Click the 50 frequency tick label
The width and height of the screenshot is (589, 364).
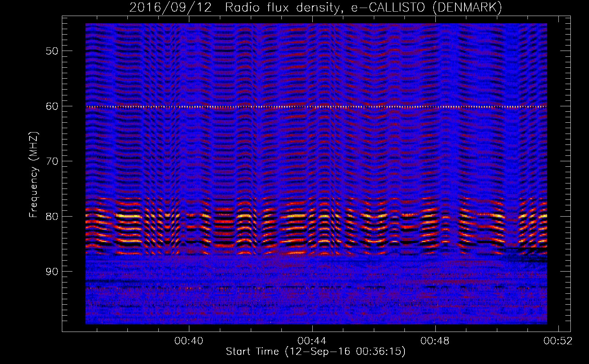click(x=52, y=51)
